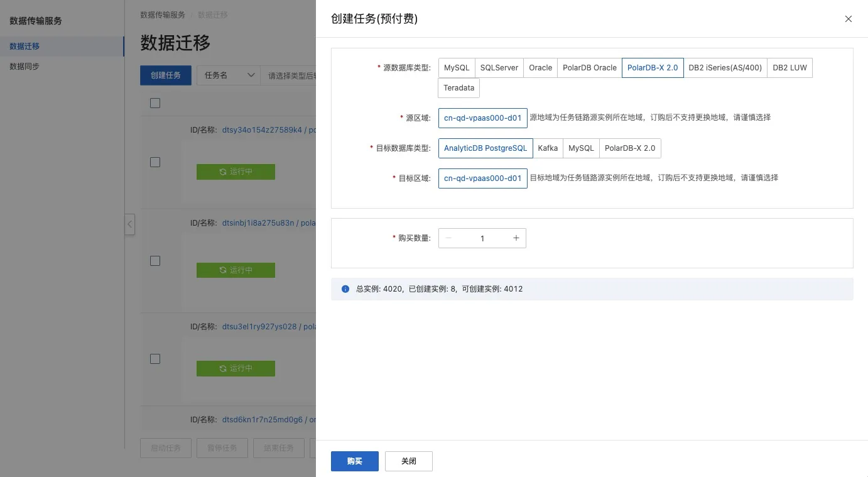Click the 暂停任务 button

(x=222, y=448)
